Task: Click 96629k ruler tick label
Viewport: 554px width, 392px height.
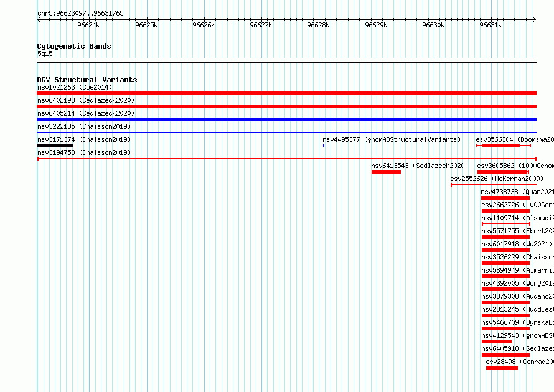Action: tap(376, 25)
